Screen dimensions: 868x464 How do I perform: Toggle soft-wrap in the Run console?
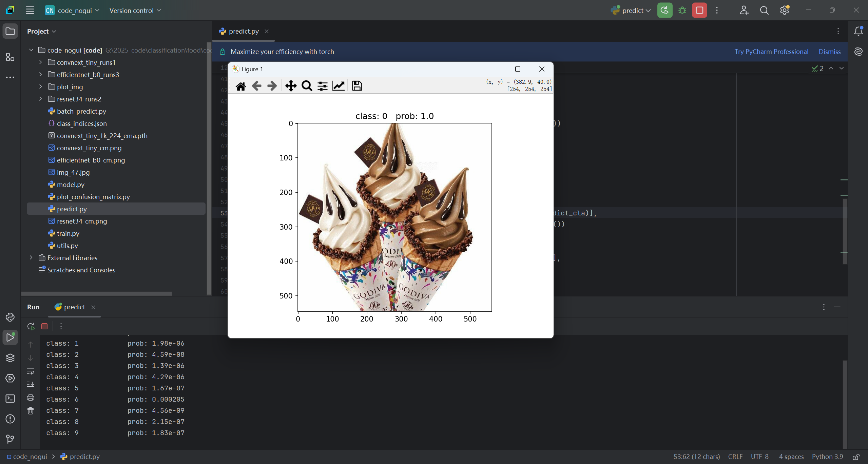pos(31,371)
